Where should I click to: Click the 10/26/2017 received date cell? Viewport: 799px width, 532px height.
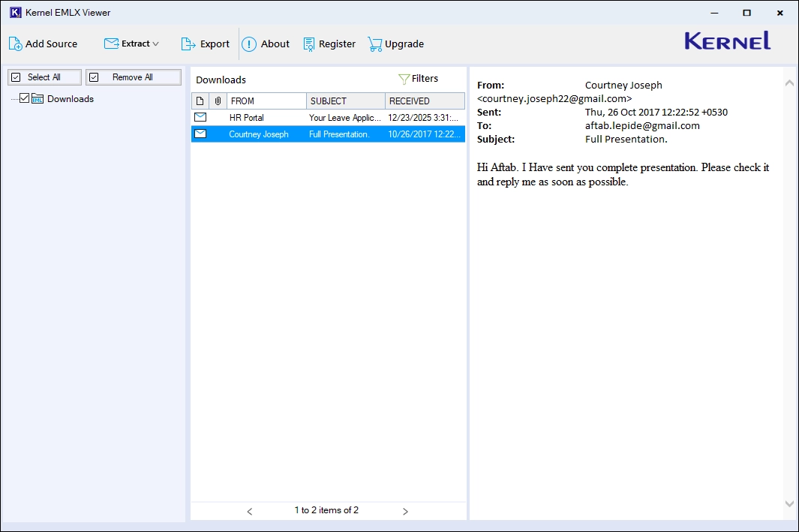click(x=425, y=134)
